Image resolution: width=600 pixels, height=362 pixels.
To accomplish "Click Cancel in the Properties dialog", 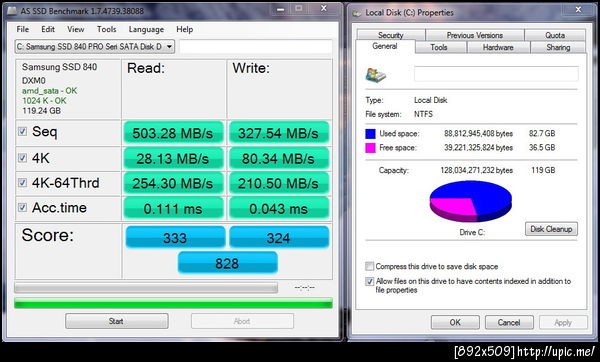I will [x=509, y=322].
